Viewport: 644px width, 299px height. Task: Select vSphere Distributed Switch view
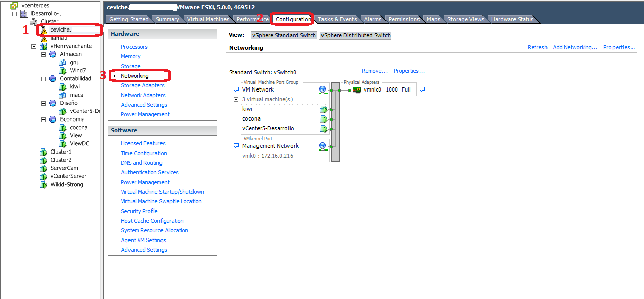click(356, 35)
